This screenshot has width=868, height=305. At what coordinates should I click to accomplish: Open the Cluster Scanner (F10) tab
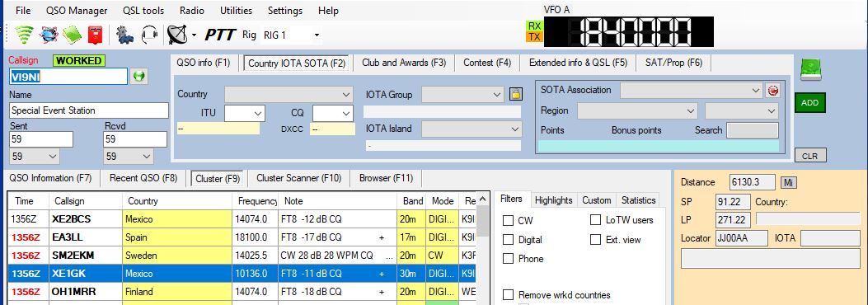pos(299,178)
